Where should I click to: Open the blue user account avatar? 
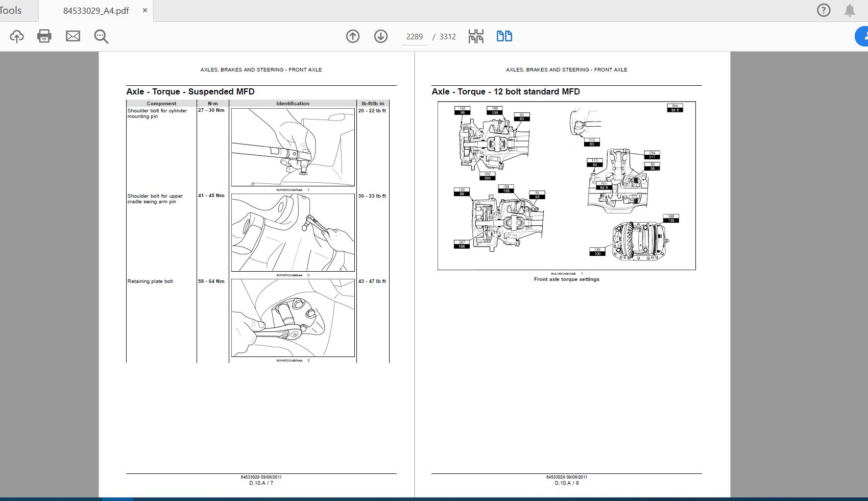click(864, 36)
